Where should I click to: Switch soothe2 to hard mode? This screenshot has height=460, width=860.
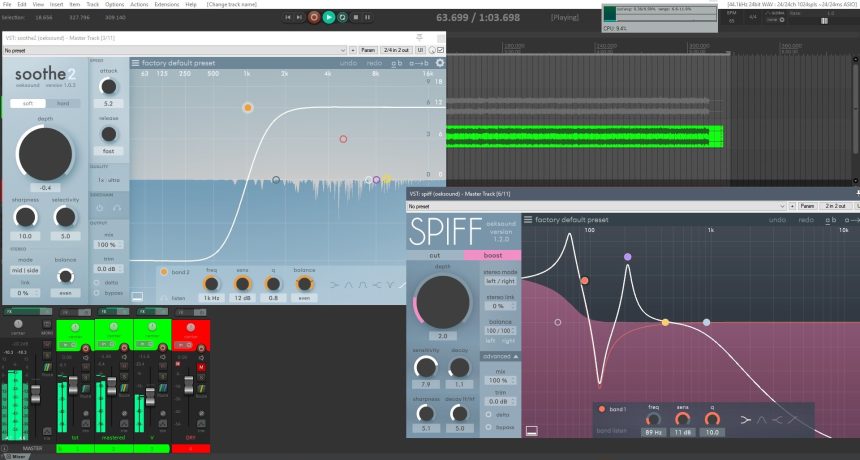[62, 103]
